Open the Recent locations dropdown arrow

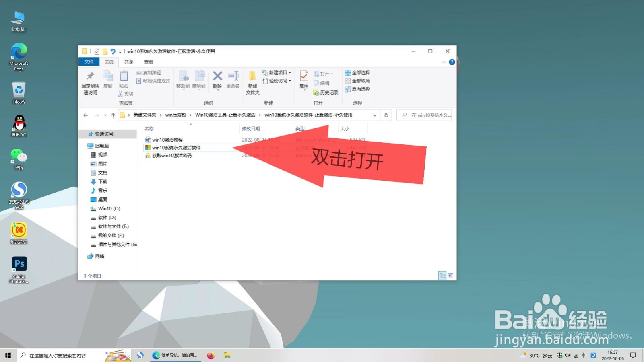105,115
